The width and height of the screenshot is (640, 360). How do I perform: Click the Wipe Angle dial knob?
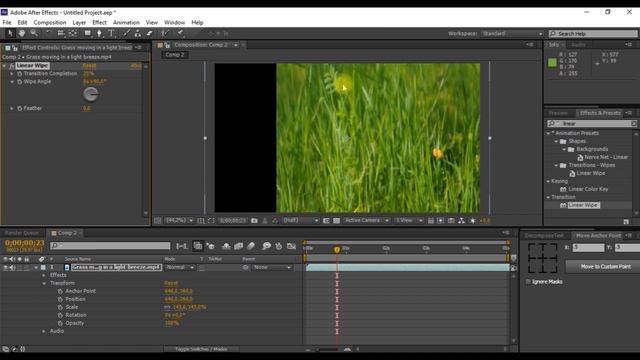coord(91,95)
